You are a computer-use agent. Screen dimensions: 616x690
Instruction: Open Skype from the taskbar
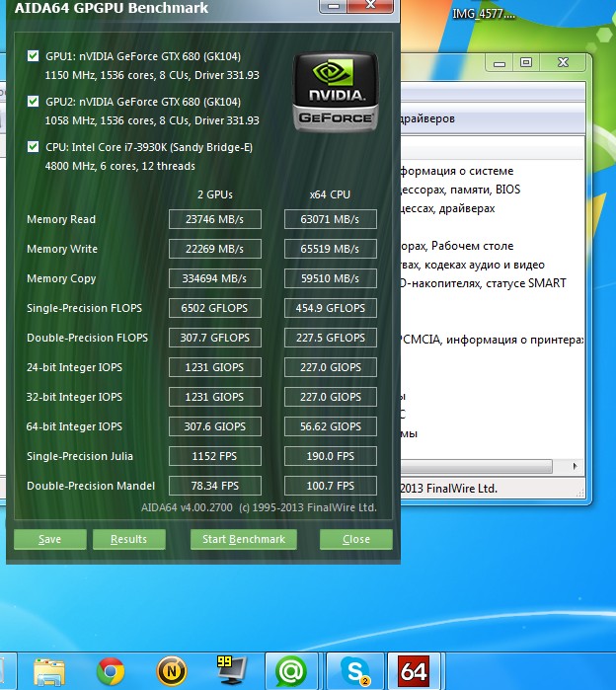(x=354, y=672)
